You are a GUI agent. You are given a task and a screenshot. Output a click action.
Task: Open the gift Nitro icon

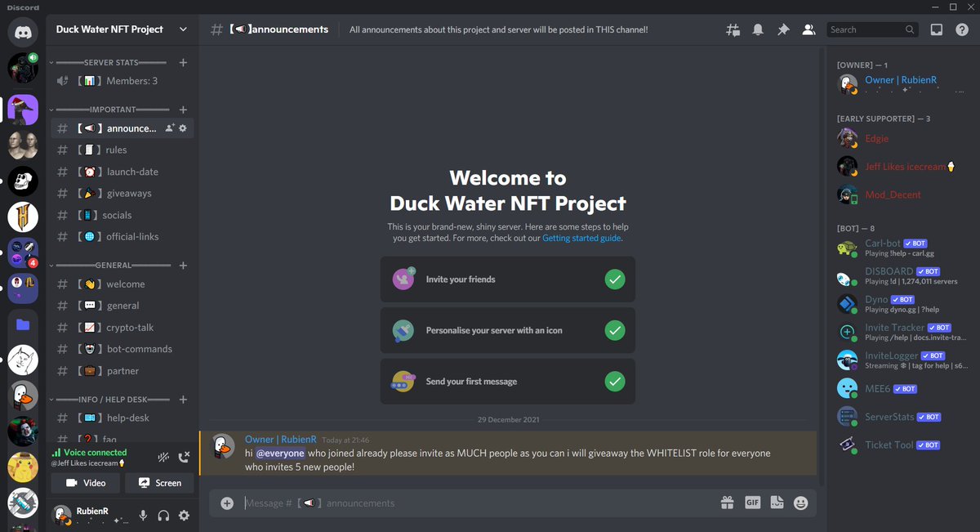click(x=727, y=503)
